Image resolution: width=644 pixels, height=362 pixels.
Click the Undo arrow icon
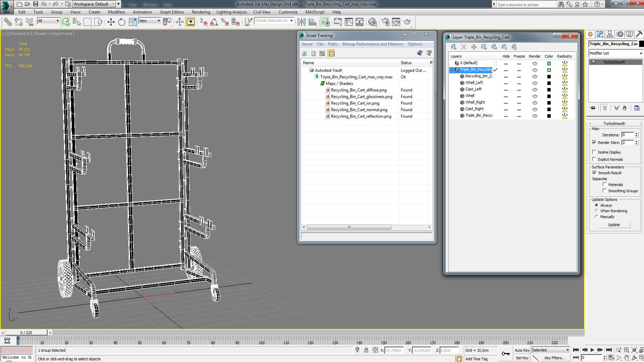(x=44, y=4)
